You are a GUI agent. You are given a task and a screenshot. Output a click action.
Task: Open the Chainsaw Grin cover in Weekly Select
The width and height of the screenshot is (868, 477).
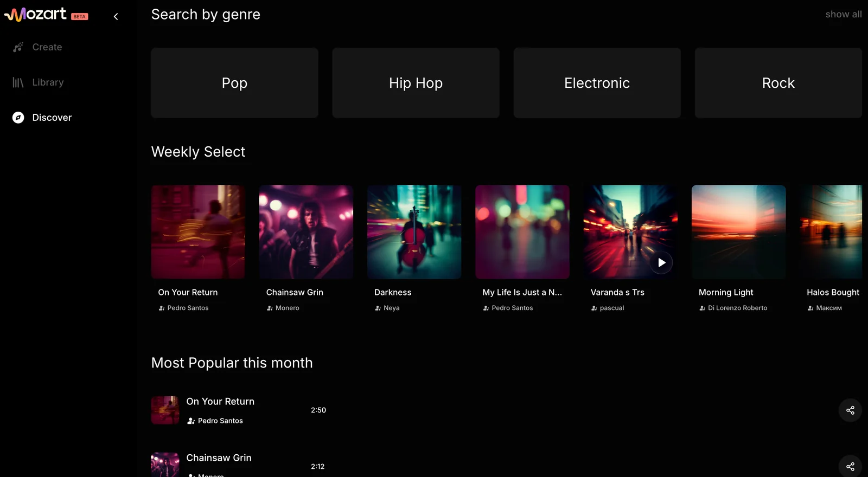point(306,232)
